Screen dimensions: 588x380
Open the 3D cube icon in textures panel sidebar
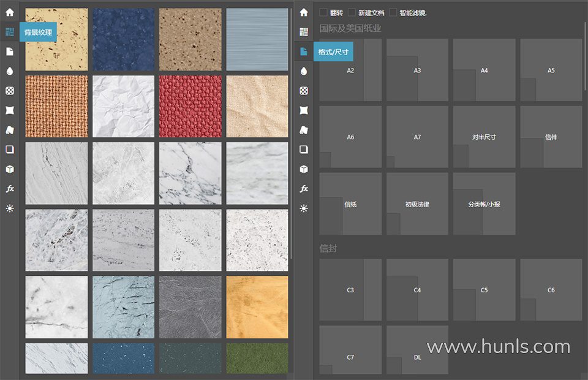[x=10, y=169]
